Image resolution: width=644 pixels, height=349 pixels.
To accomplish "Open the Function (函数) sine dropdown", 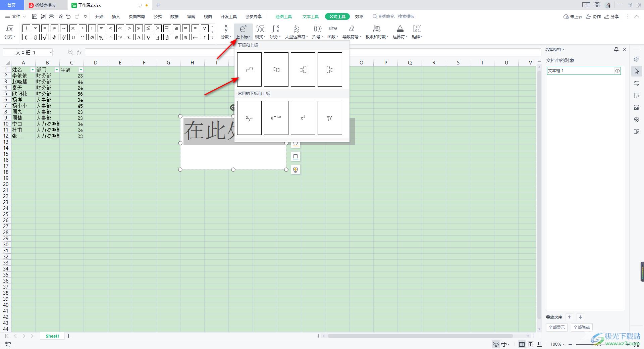I will 333,32.
